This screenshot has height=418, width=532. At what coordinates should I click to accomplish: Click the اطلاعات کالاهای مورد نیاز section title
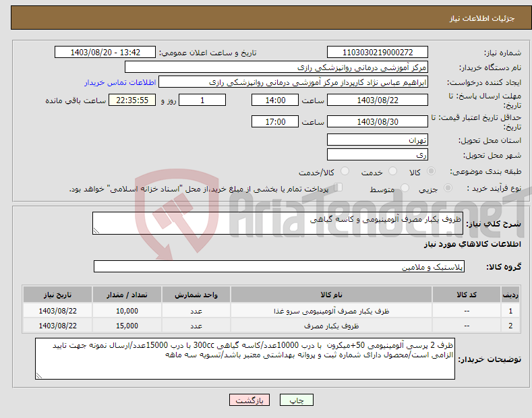pos(472,244)
